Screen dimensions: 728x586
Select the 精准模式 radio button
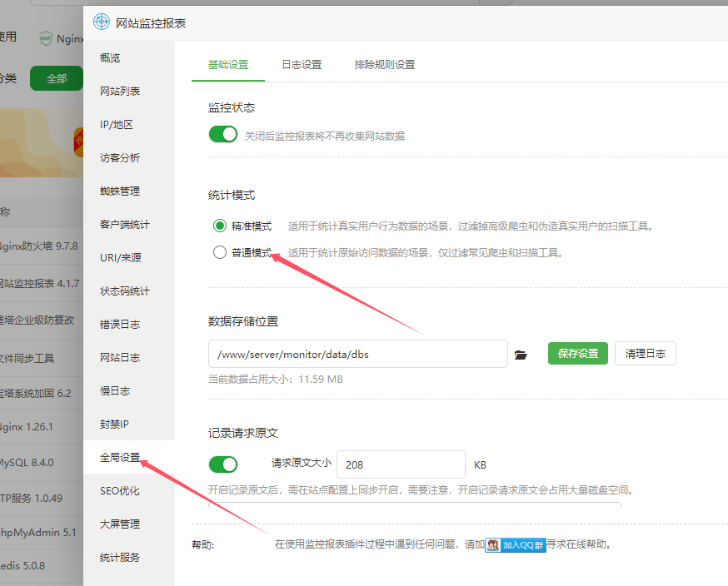click(220, 226)
